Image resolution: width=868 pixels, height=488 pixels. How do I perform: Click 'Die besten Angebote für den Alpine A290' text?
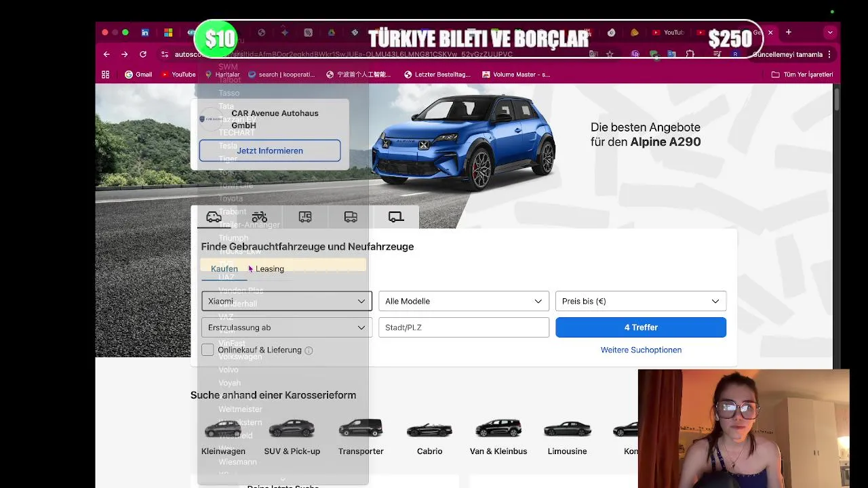(646, 134)
